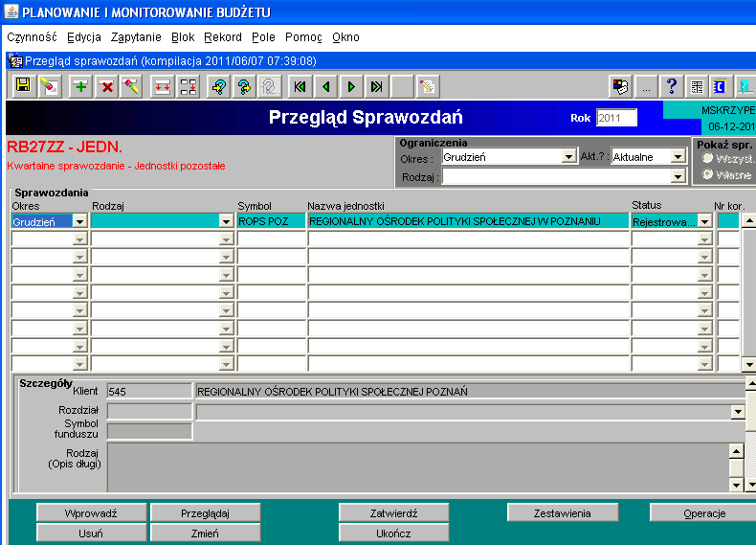The width and height of the screenshot is (756, 545).
Task: Open the Czynność menu
Action: pyautogui.click(x=32, y=37)
